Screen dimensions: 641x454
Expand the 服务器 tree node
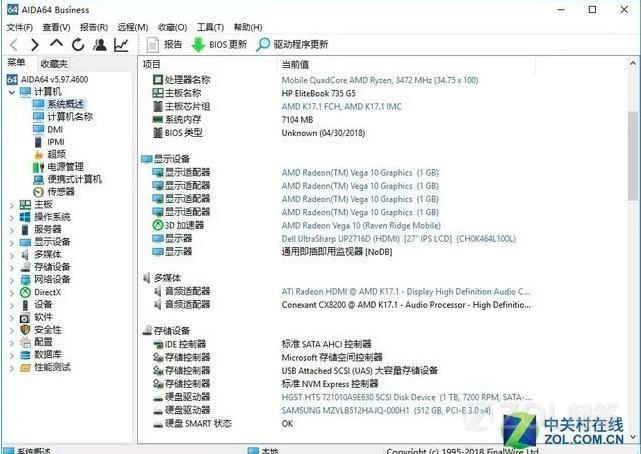[11, 230]
